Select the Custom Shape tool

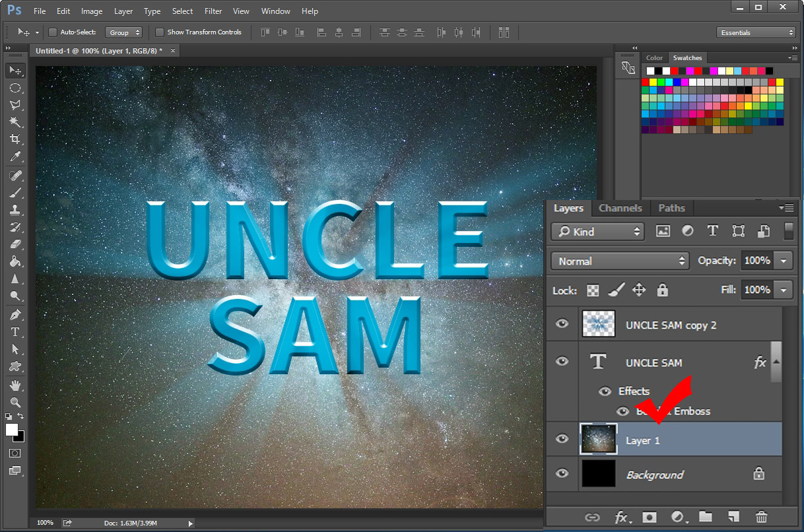pos(15,366)
